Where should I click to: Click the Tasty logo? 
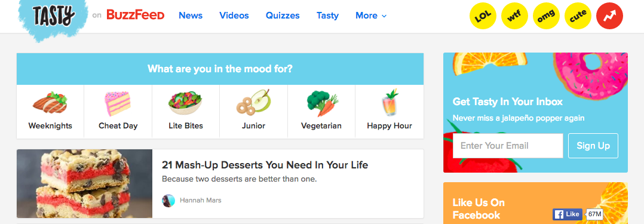(x=53, y=17)
